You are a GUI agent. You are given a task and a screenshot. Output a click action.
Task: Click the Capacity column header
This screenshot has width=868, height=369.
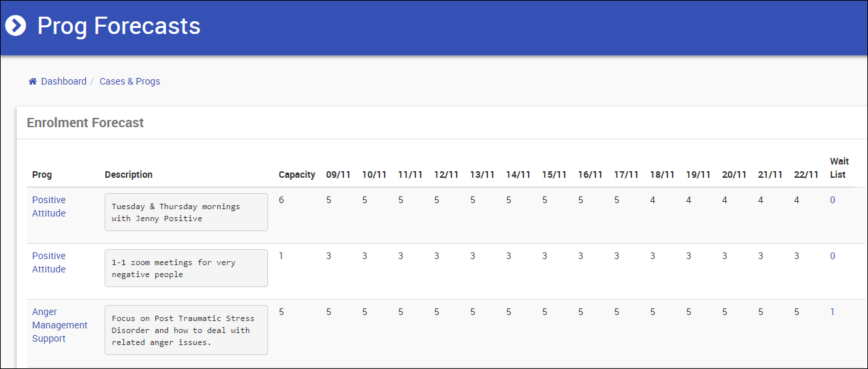[x=297, y=175]
